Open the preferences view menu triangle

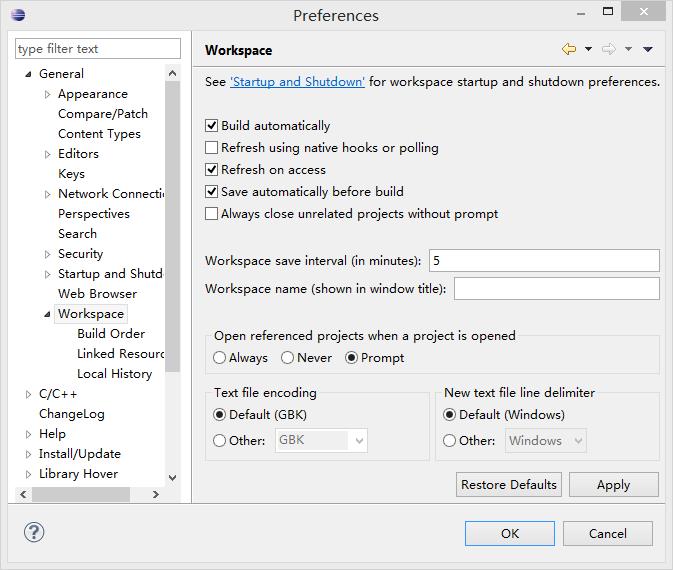[x=648, y=49]
